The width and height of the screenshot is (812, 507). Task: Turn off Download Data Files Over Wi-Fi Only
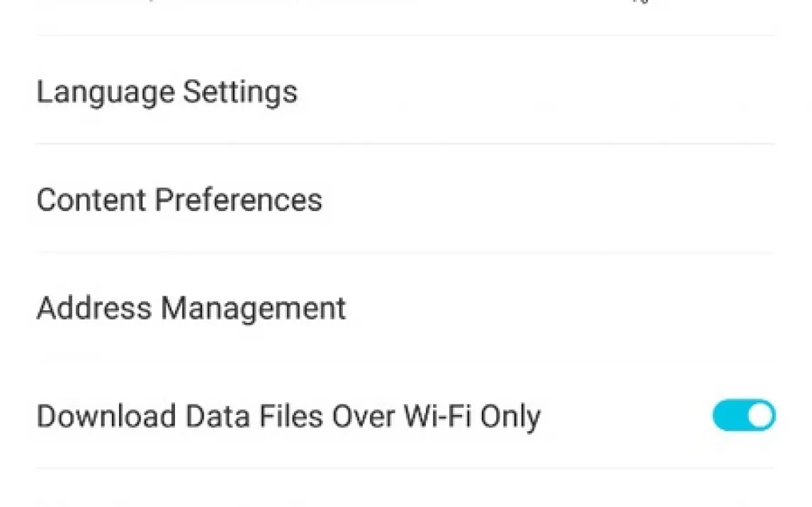[743, 416]
